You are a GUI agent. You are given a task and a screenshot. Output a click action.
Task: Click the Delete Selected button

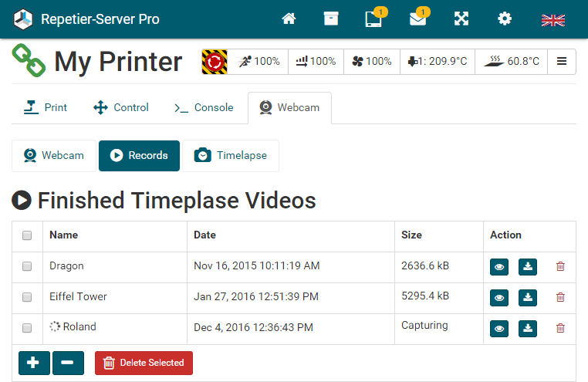tap(144, 363)
